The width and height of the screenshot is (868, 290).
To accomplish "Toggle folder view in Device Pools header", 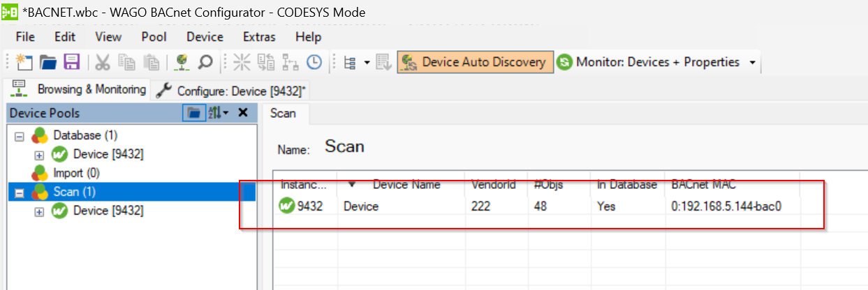I will (x=193, y=112).
